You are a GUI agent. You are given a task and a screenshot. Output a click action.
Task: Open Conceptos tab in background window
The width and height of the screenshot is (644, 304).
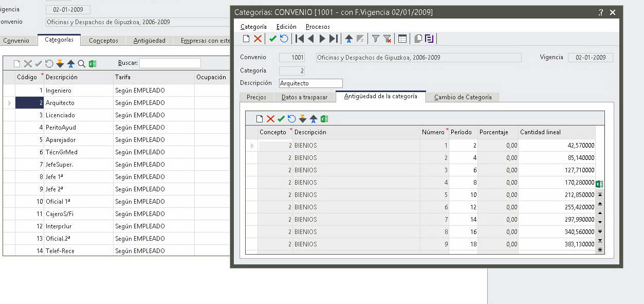point(103,40)
